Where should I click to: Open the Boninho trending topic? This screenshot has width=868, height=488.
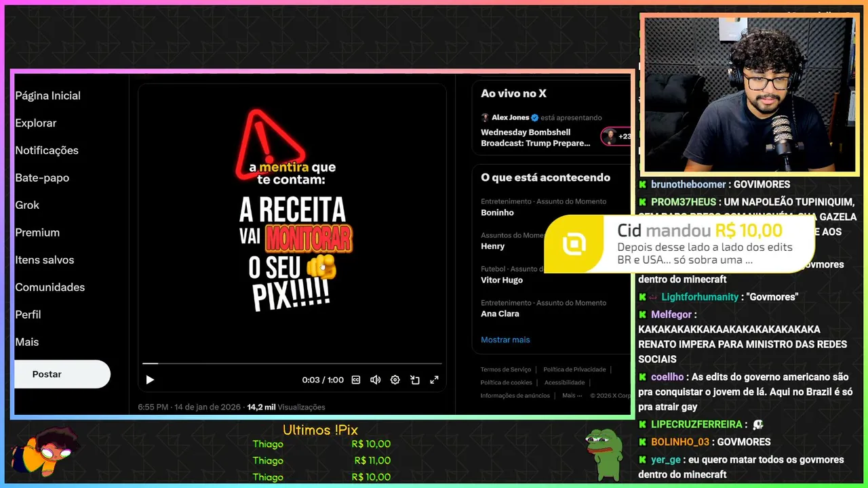click(497, 213)
